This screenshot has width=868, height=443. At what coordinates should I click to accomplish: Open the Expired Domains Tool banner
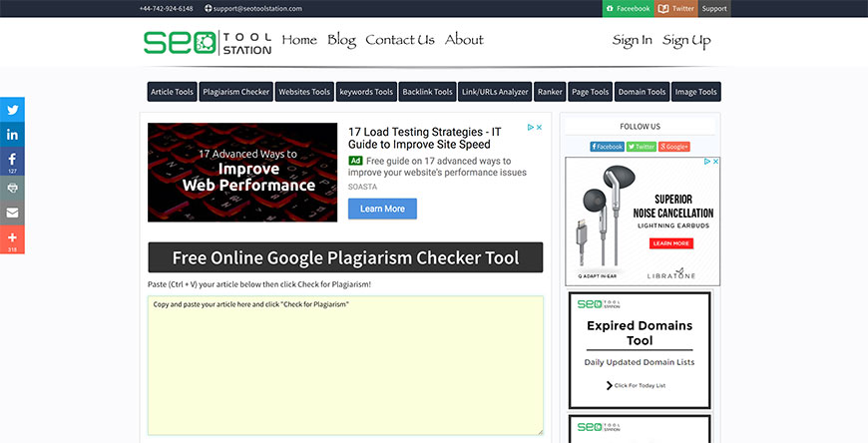point(640,349)
